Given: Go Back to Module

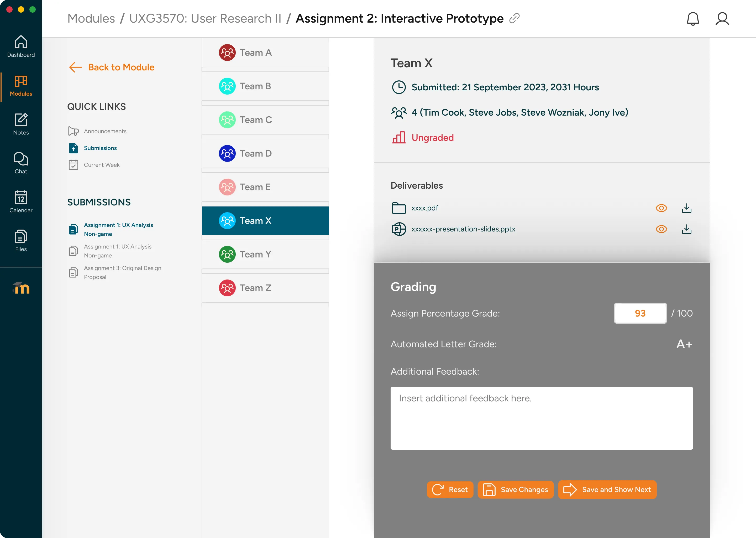Looking at the screenshot, I should (121, 67).
